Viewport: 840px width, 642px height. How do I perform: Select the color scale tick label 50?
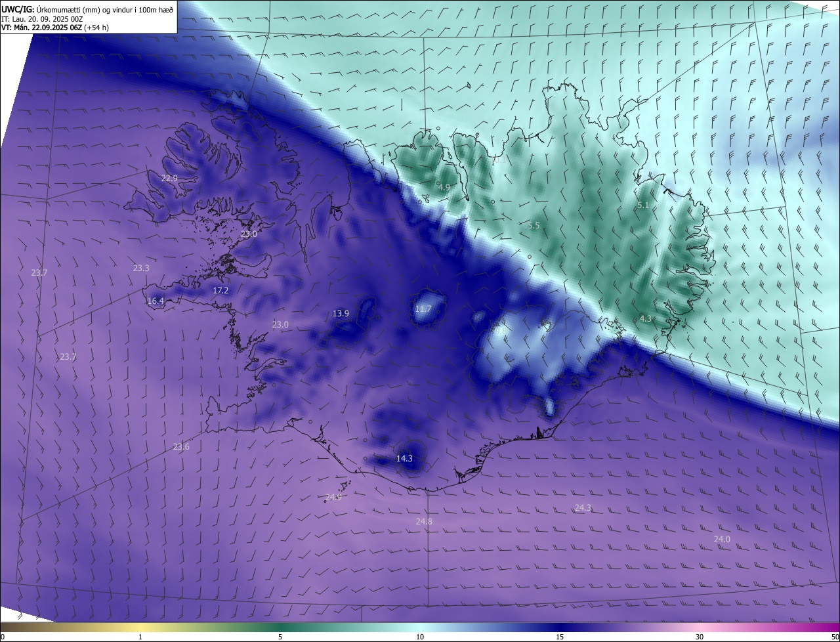click(835, 637)
